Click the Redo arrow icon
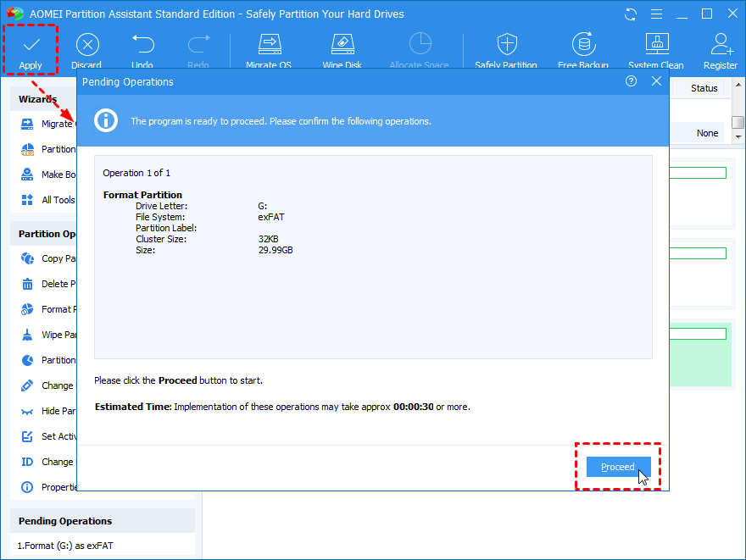This screenshot has width=746, height=560. pyautogui.click(x=198, y=44)
